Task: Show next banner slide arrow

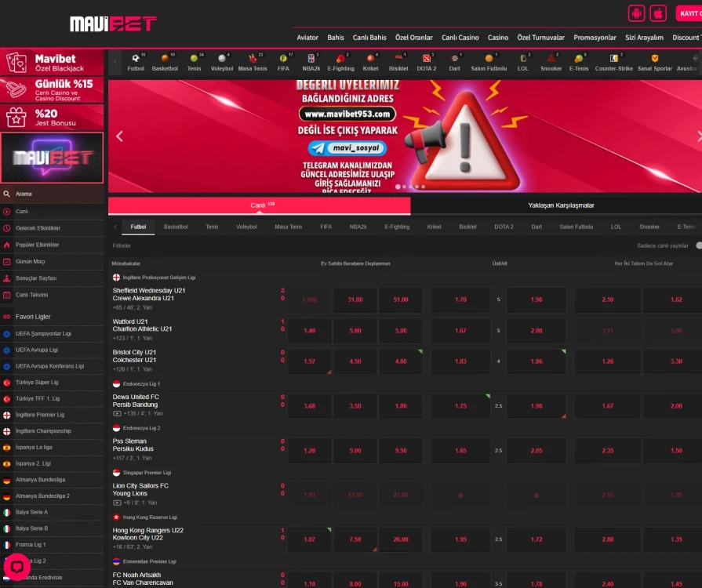Action: (x=699, y=136)
